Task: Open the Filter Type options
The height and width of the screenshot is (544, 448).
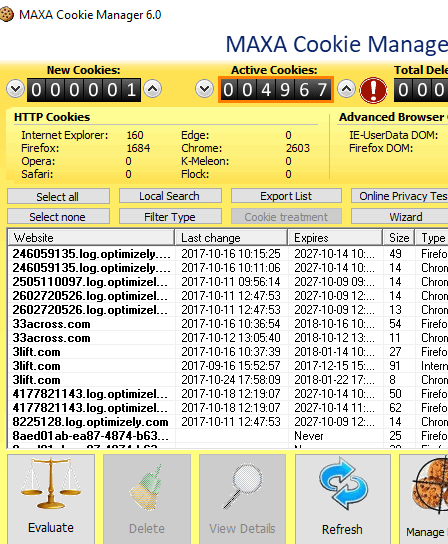Action: 170,216
